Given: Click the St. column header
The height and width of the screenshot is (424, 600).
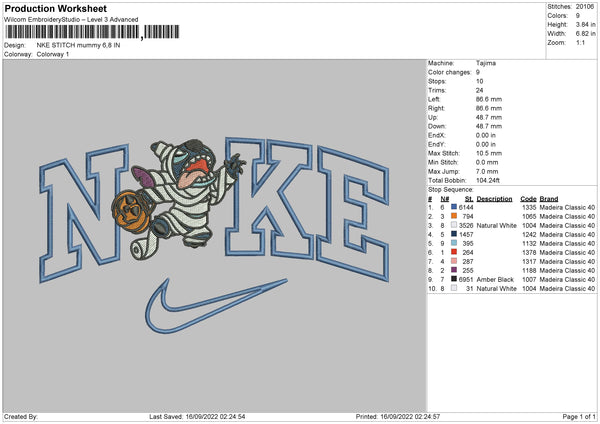Looking at the screenshot, I should tap(469, 199).
